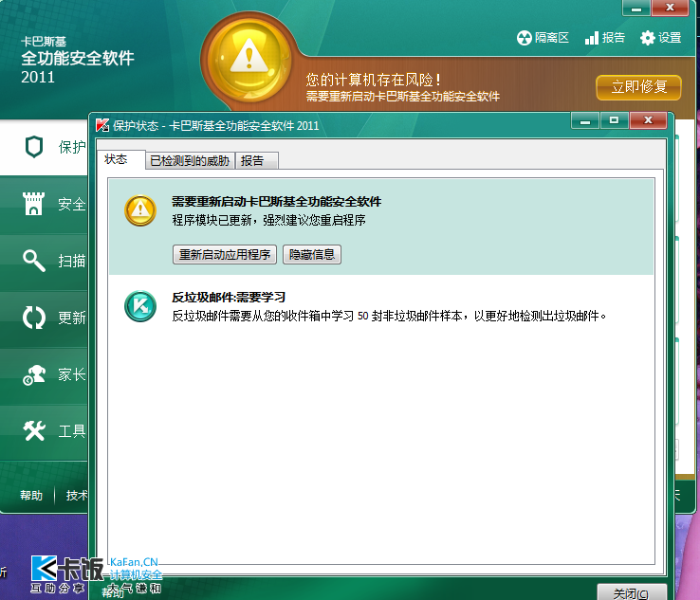The height and width of the screenshot is (600, 700).
Task: Close the main Kaspersky window
Action: [670, 8]
